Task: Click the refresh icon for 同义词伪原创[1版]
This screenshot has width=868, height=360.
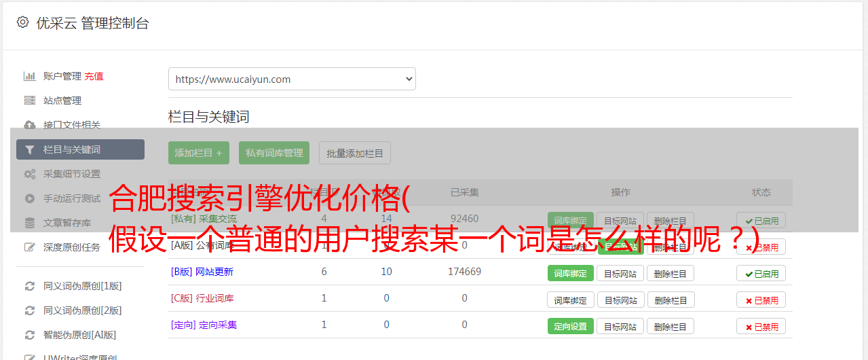Action: tap(30, 286)
